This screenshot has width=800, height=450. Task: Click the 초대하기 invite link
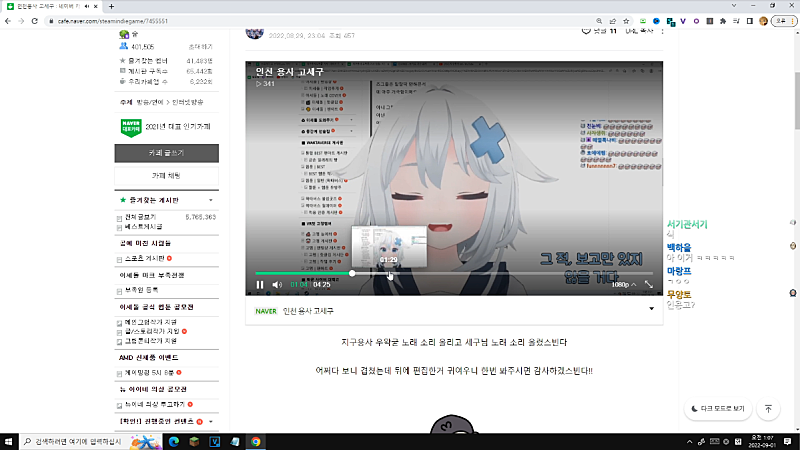(200, 46)
